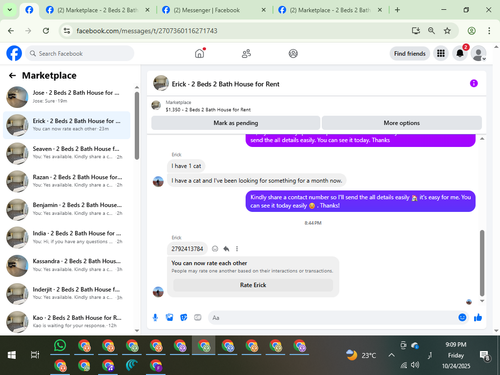Open site information icon in address bar
This screenshot has width=500, height=375.
(67, 31)
